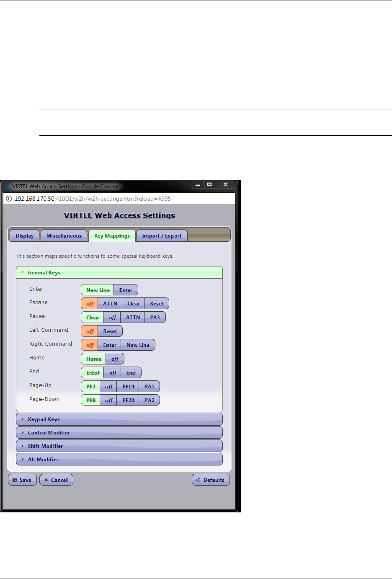Save the settings
The image size is (392, 579).
point(22,480)
